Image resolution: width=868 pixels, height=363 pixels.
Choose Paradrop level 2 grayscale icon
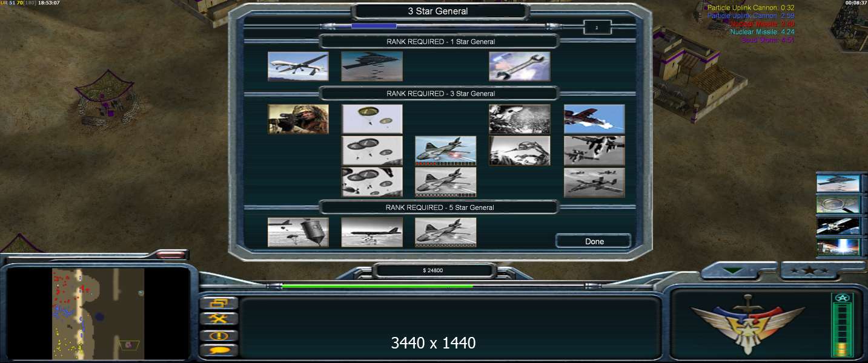tap(372, 151)
